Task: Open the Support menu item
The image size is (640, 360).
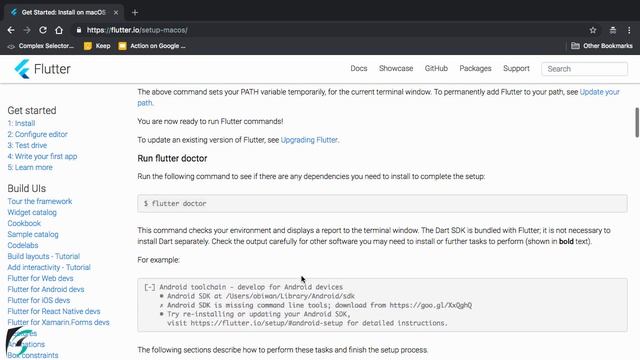Action: point(516,69)
